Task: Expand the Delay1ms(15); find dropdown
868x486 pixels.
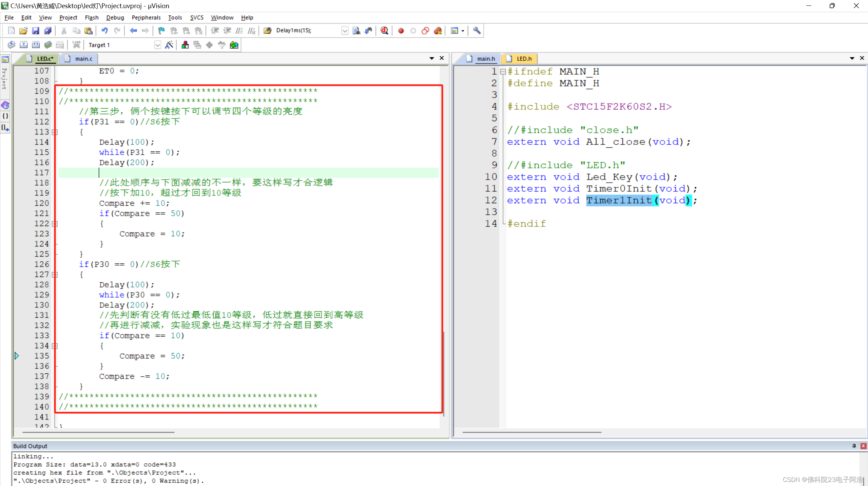Action: click(345, 31)
